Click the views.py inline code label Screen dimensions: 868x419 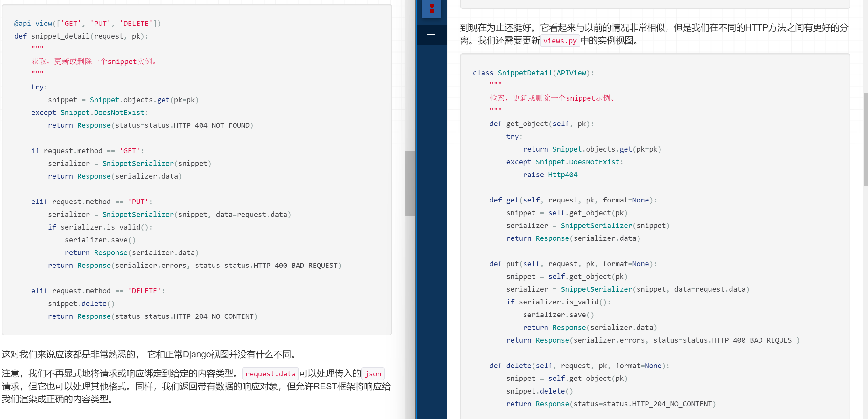pyautogui.click(x=559, y=41)
